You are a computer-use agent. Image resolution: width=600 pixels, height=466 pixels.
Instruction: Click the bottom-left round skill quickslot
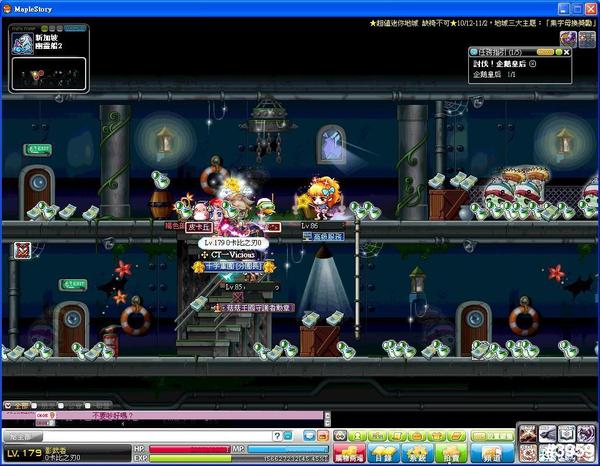pos(528,453)
